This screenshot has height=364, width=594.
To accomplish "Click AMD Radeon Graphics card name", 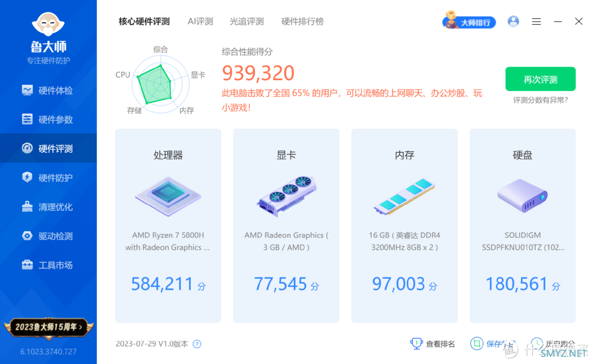I will 287,241.
